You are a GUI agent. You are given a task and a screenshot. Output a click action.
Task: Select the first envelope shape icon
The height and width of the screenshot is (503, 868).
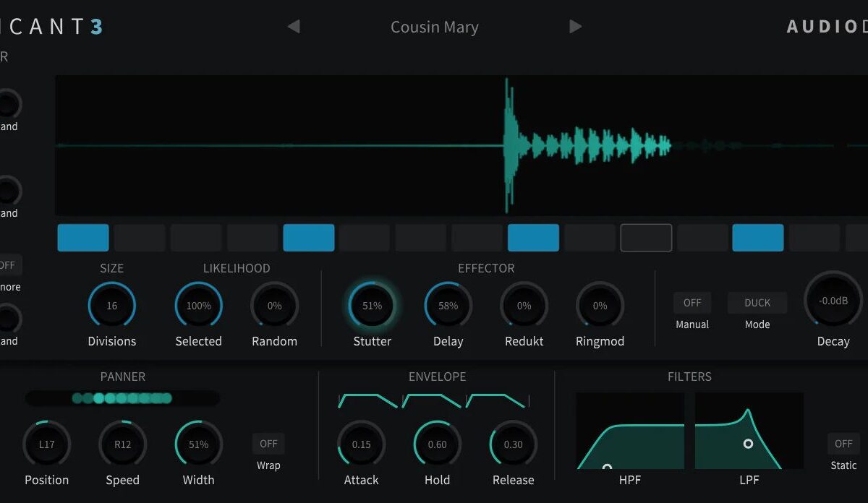367,400
